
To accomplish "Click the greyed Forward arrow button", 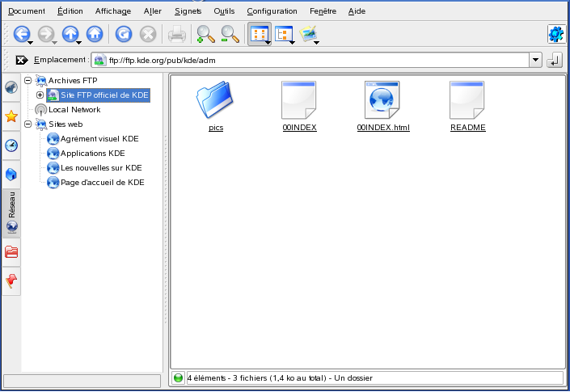I will click(x=46, y=34).
